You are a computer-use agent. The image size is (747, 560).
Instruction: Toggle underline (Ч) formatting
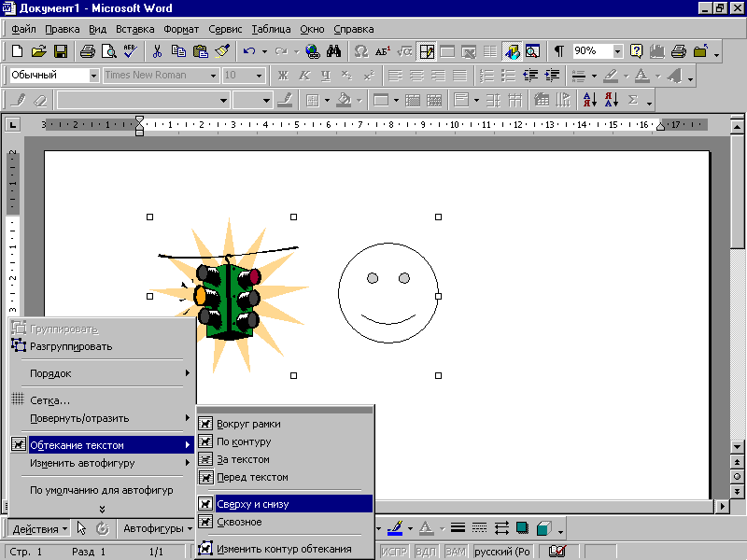pos(326,76)
